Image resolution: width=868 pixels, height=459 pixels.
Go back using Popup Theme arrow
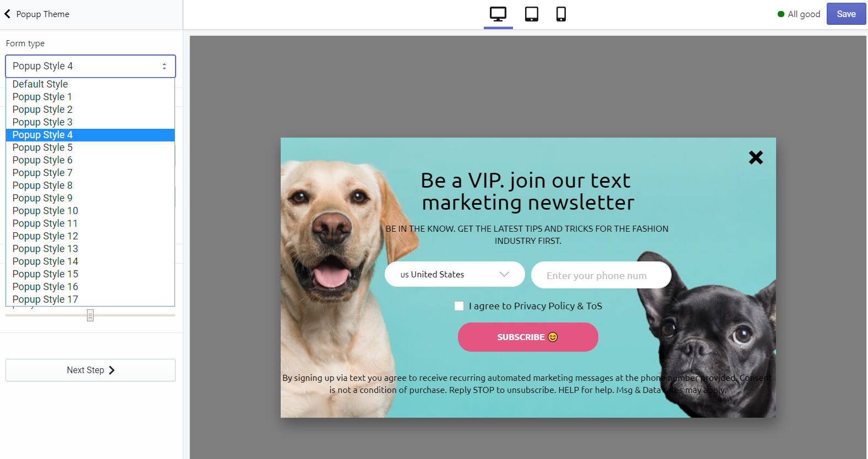point(8,14)
